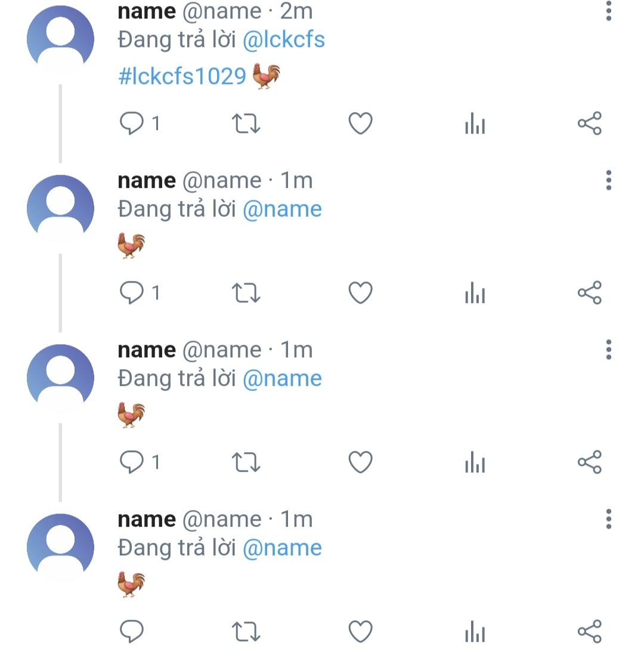Viewport: 644px width, 649px height.
Task: Share the #lckcfs1029 tweet
Action: 589,123
